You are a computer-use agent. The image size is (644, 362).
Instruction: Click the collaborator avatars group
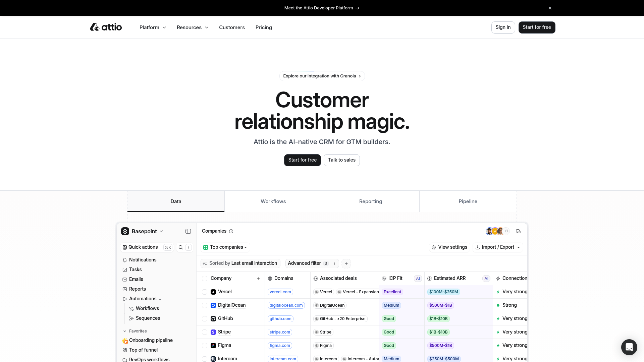coord(497,231)
